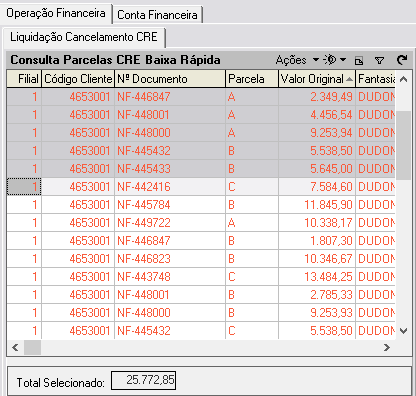Click the value 10.346,67

(328, 259)
